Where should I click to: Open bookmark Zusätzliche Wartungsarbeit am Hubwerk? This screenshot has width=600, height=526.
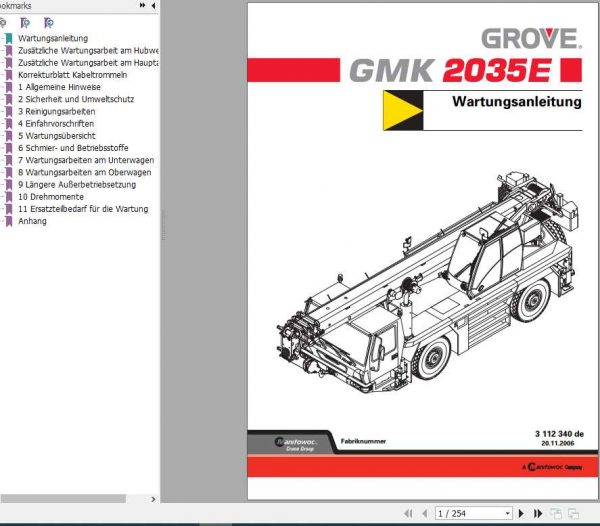pyautogui.click(x=88, y=50)
